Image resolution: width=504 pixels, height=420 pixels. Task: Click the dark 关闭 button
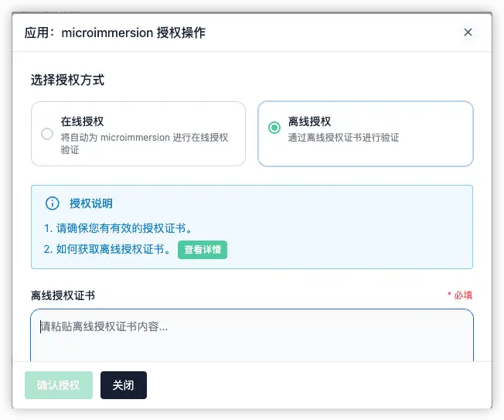click(x=123, y=384)
